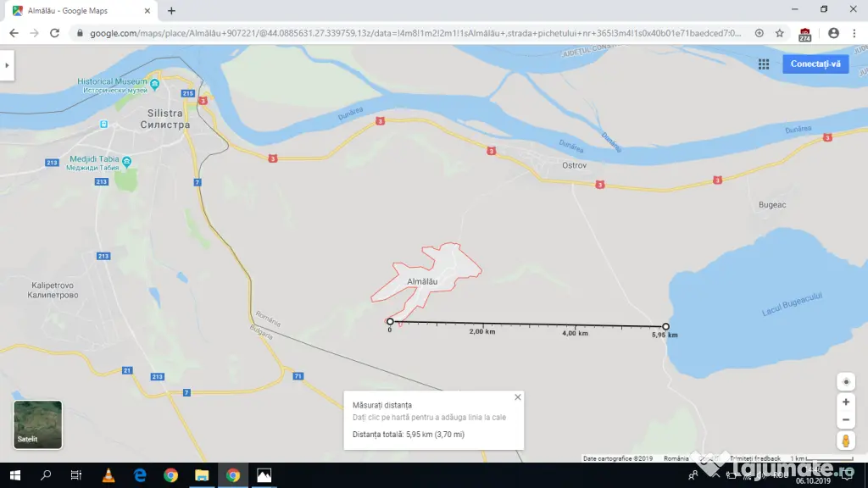Click the 5,95 km measurement endpoint
Screen dimensions: 868x488
click(x=665, y=326)
